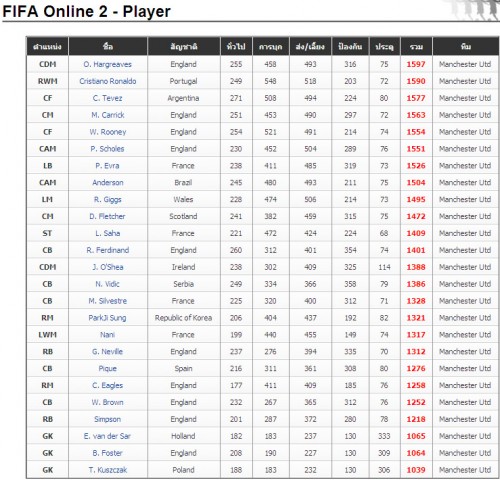
Task: Click Manchester Utd in Kuszczak row
Action: [x=465, y=470]
